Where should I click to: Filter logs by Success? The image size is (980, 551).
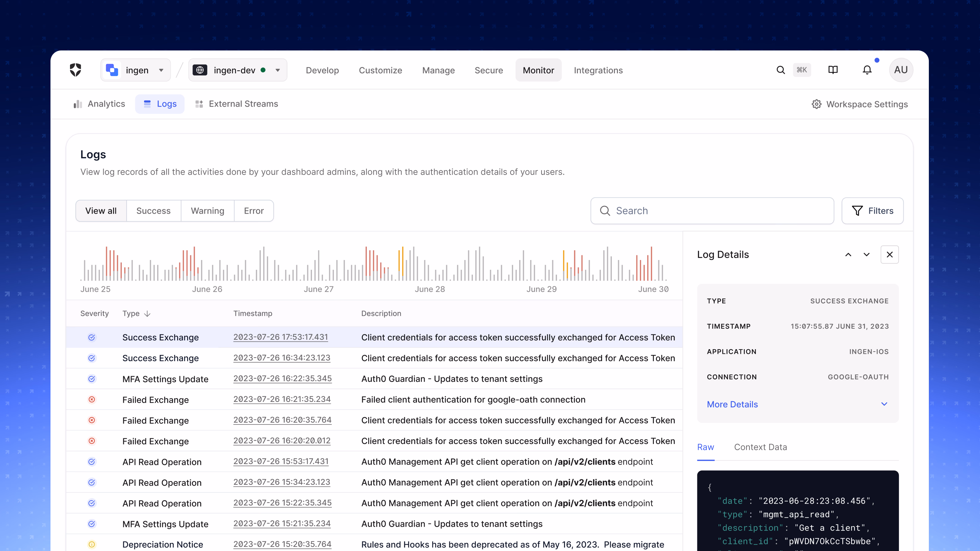point(153,211)
